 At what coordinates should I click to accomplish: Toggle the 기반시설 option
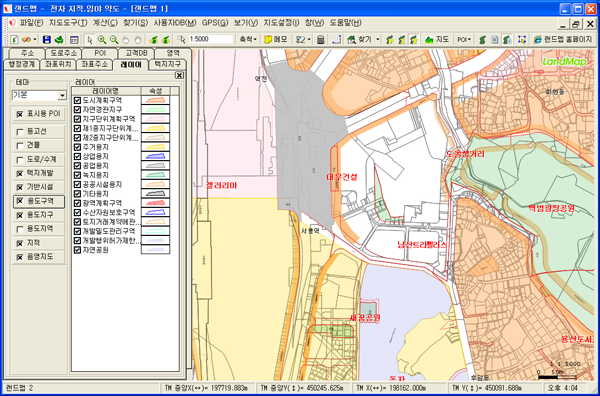pos(20,187)
